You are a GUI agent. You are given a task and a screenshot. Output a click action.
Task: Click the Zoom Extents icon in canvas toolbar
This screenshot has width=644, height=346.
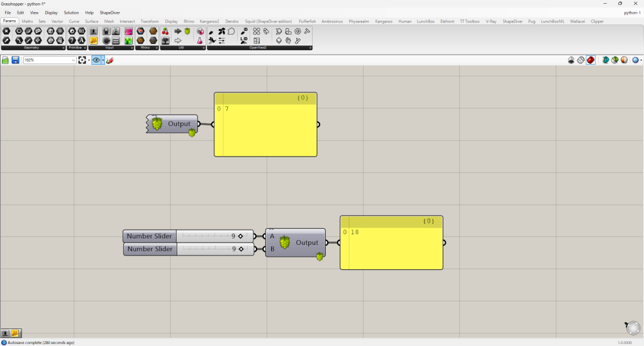coord(82,60)
